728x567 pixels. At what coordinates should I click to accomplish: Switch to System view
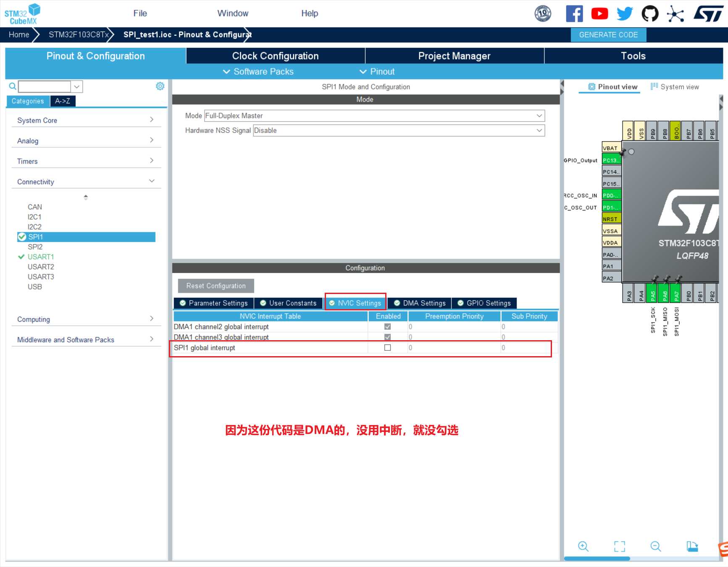tap(675, 87)
